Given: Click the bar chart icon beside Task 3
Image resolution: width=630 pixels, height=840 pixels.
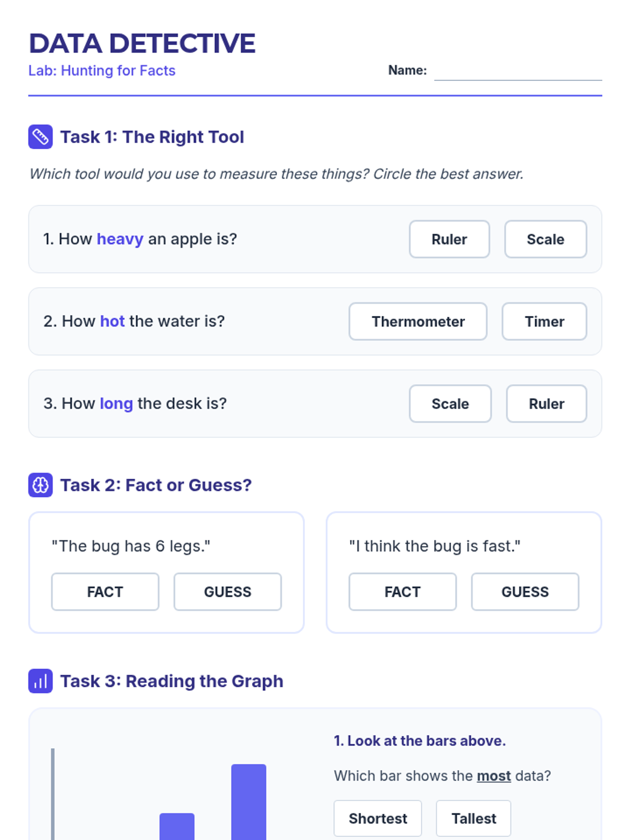Looking at the screenshot, I should [40, 681].
